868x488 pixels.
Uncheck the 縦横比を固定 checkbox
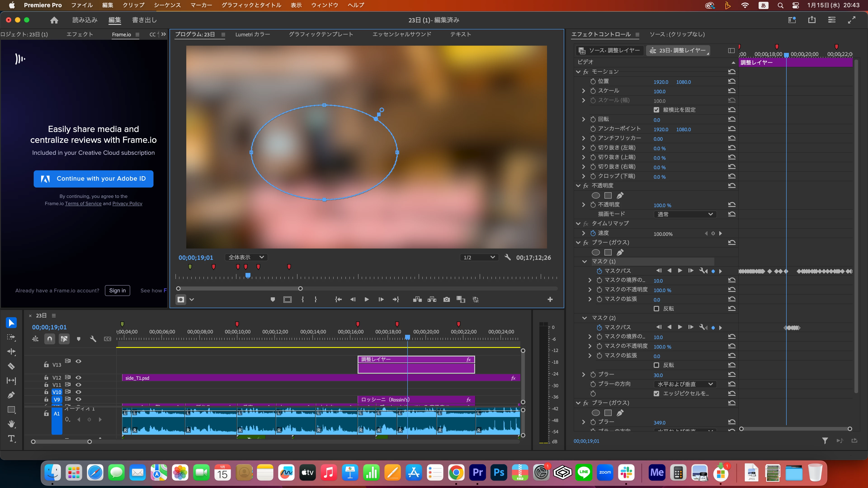pyautogui.click(x=656, y=110)
